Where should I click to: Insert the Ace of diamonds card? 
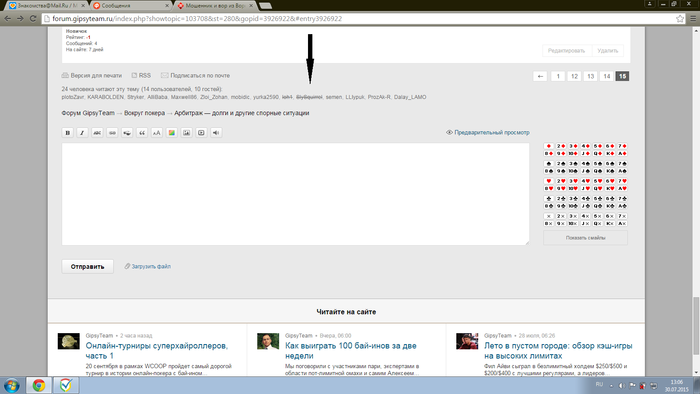click(622, 153)
